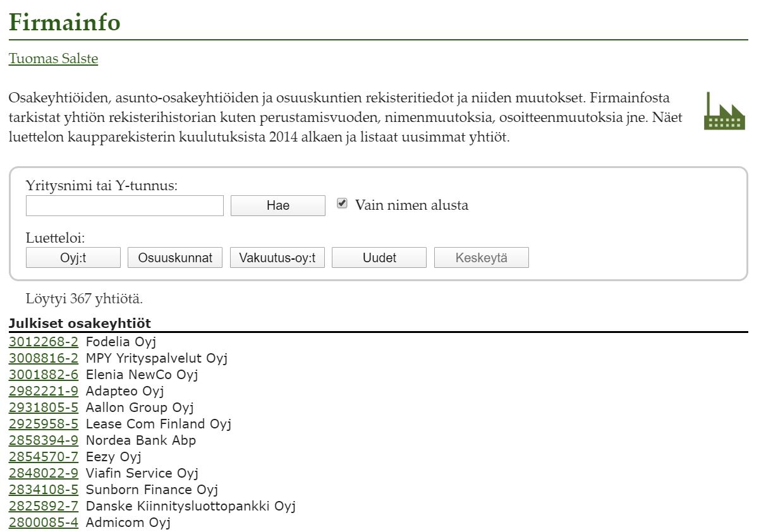This screenshot has width=766, height=532.
Task: Click the Vakuutus-oy:t list button
Action: (x=277, y=258)
